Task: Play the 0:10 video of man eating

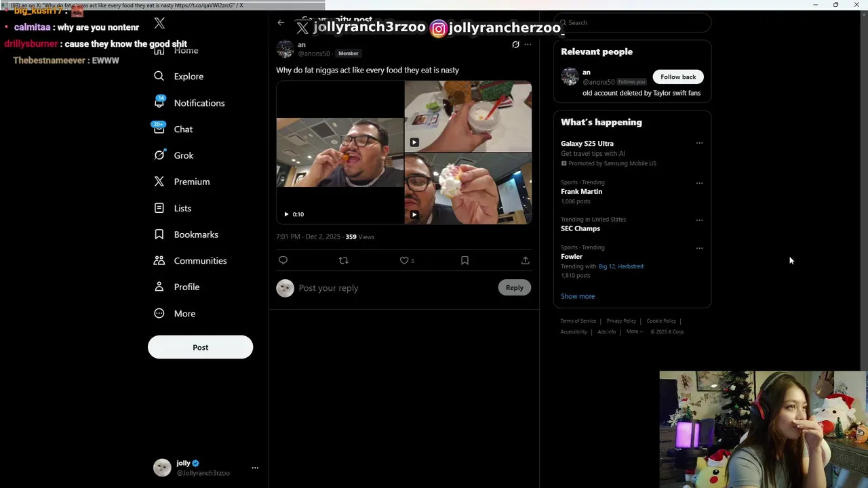Action: coord(340,152)
